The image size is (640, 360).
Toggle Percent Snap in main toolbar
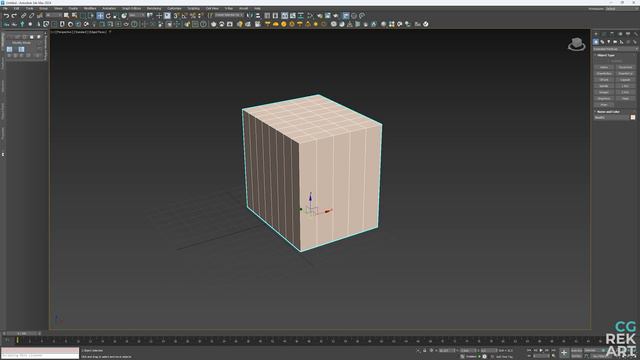[193, 16]
